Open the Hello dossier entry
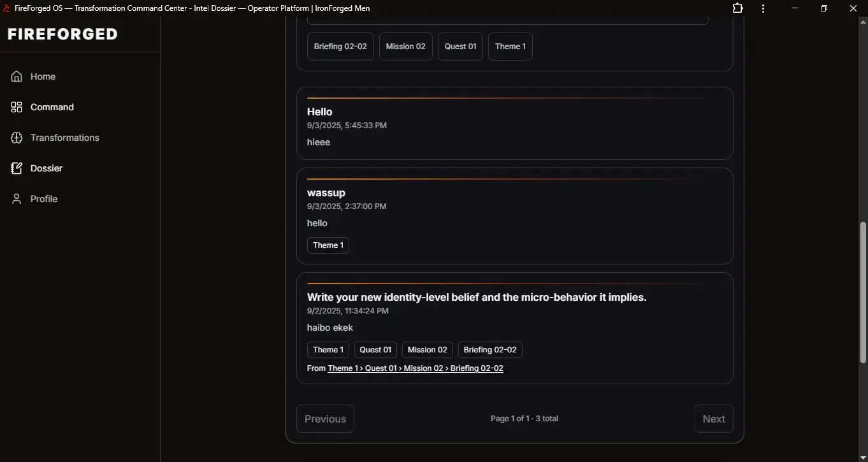 click(319, 112)
